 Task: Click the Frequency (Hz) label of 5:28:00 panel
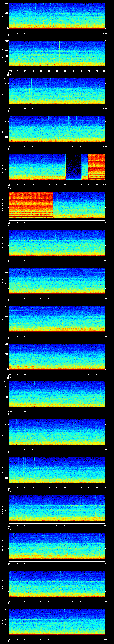3,546
